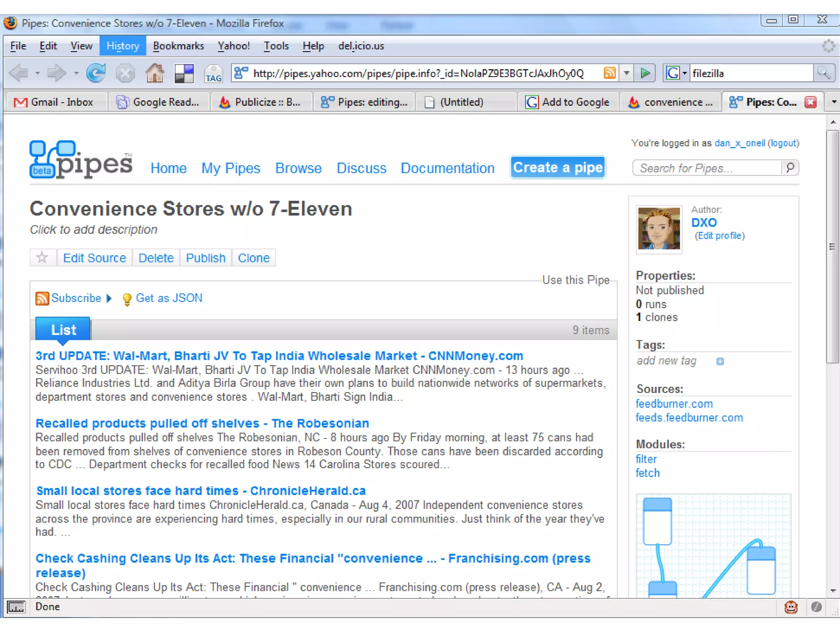The width and height of the screenshot is (840, 630).
Task: Toggle the favorite star for this pipe
Action: 42,258
